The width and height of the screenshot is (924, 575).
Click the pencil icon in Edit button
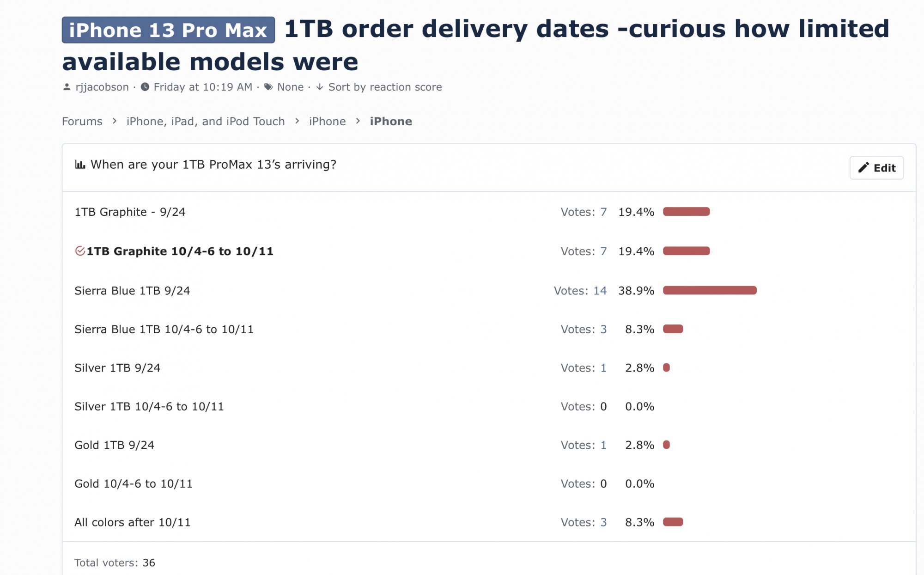863,168
